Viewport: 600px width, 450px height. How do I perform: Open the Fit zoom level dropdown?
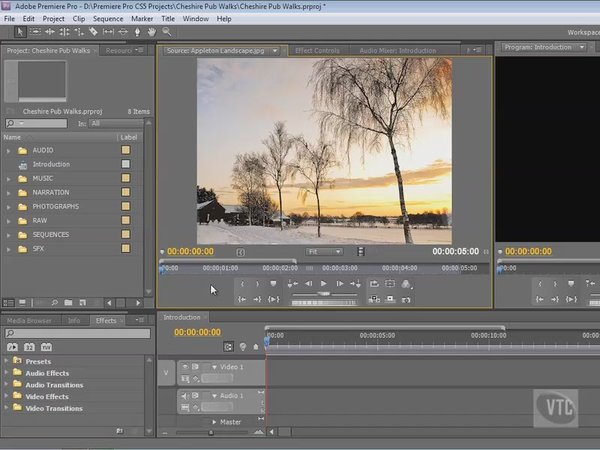(324, 252)
